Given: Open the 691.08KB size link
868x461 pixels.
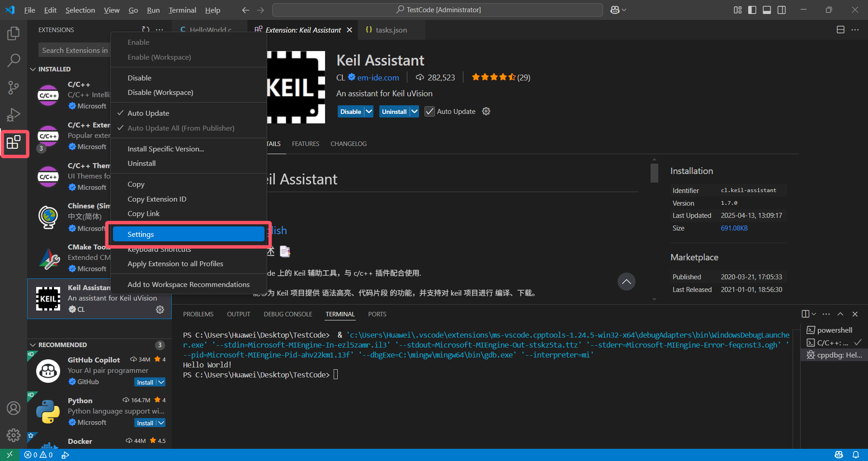Looking at the screenshot, I should point(734,228).
